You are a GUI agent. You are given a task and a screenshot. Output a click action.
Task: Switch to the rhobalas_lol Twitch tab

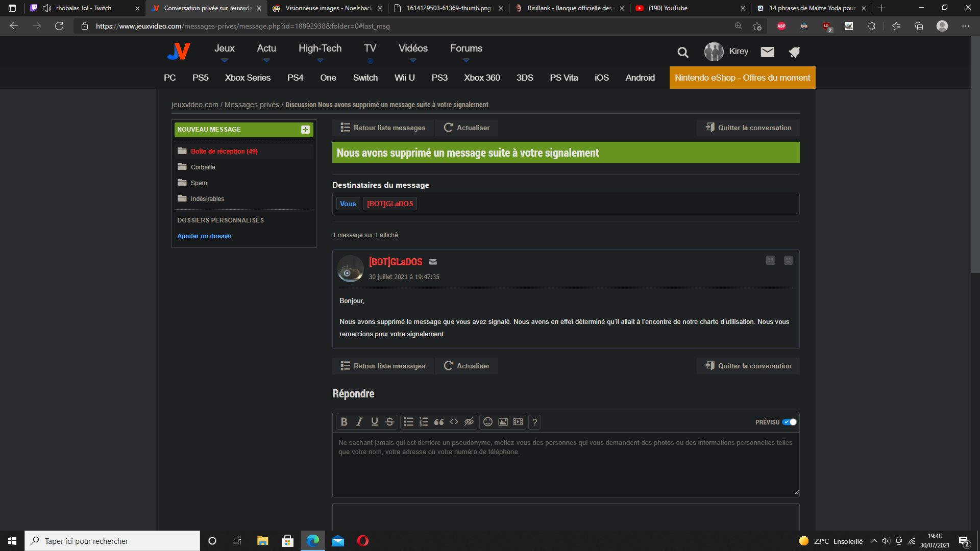click(84, 8)
